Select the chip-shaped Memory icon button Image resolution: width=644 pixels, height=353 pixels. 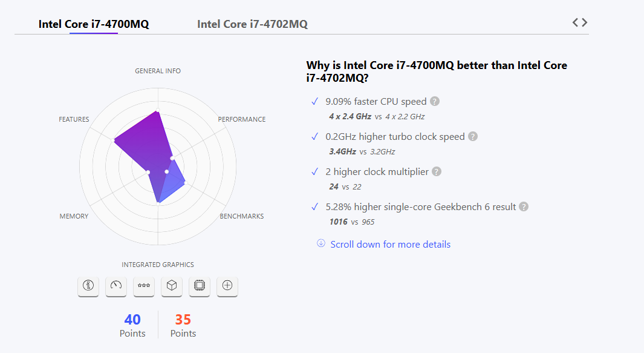pos(200,286)
